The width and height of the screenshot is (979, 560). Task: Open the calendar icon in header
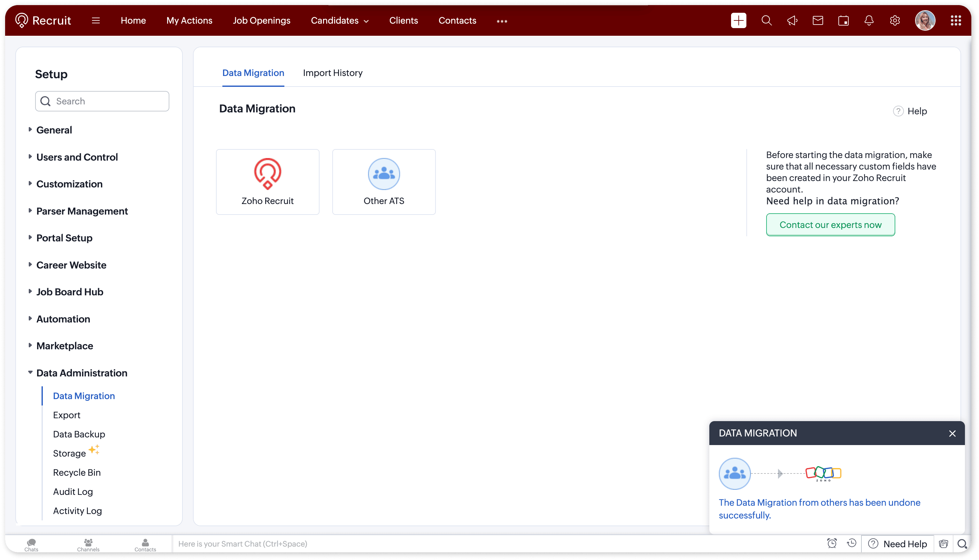[x=843, y=20]
